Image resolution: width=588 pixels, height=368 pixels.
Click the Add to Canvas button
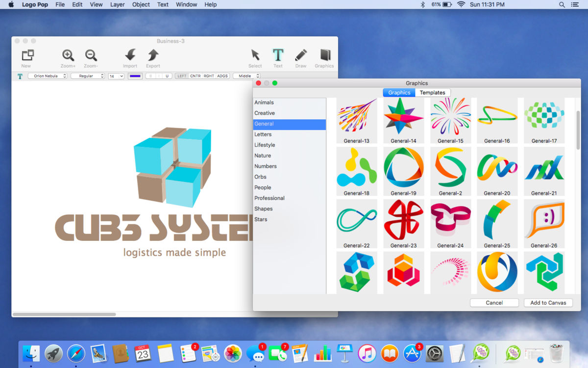[548, 303]
